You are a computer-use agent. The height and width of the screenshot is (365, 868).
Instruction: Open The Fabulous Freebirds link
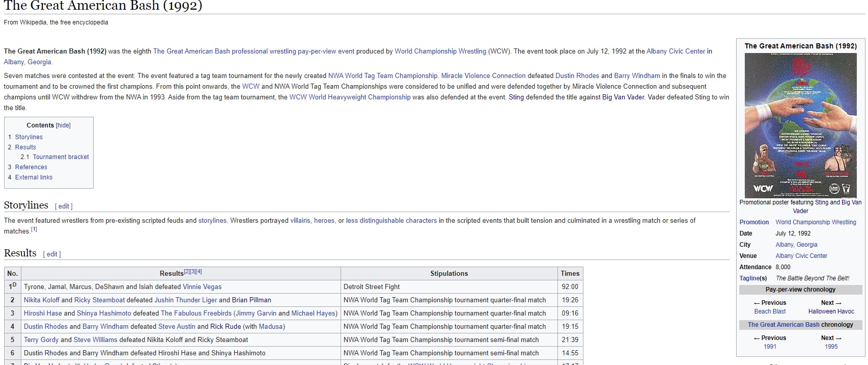[x=196, y=314]
